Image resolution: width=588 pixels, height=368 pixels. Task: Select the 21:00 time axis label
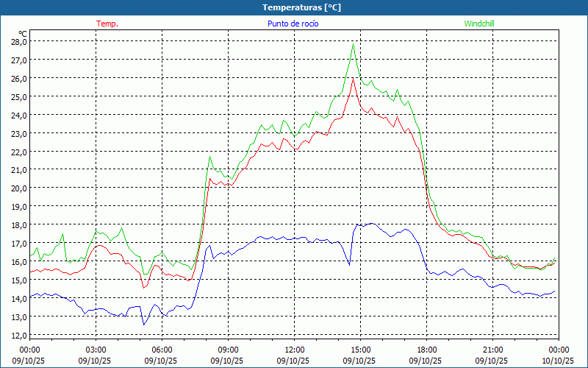click(x=492, y=350)
